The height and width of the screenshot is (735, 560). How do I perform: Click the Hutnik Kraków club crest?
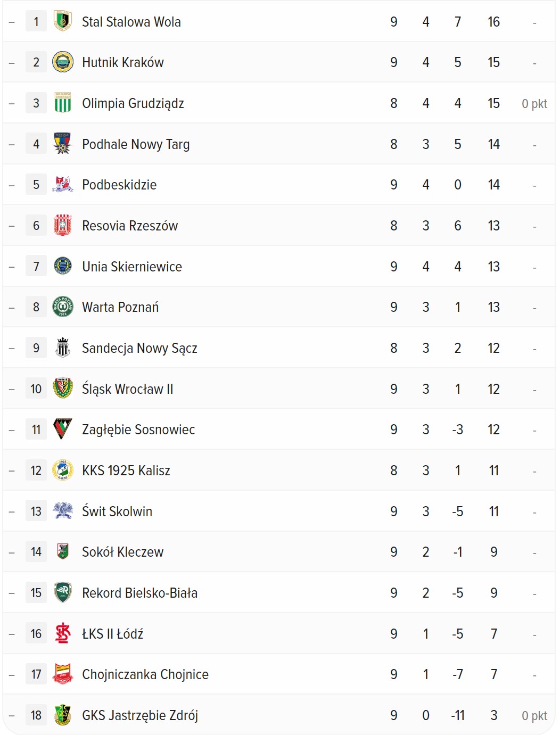(63, 62)
